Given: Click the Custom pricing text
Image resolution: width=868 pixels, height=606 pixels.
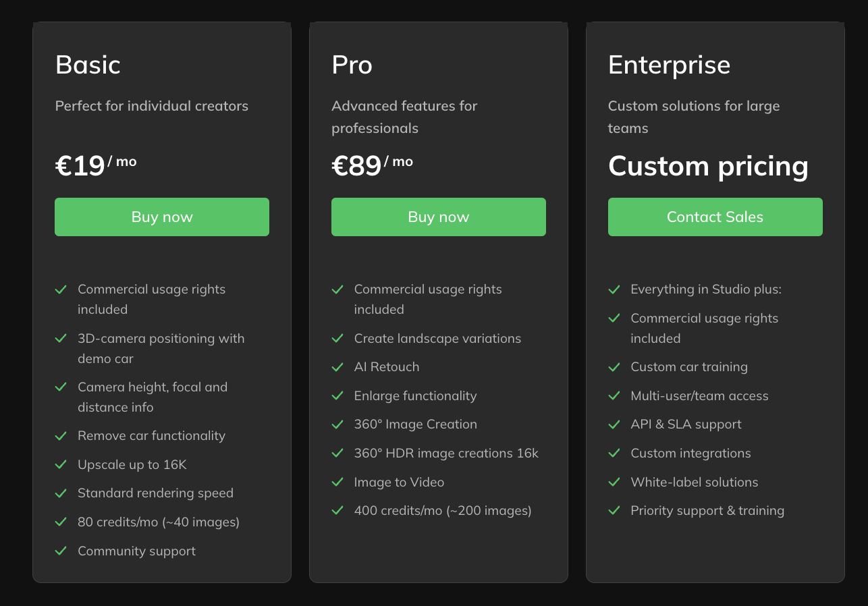Looking at the screenshot, I should pyautogui.click(x=708, y=167).
